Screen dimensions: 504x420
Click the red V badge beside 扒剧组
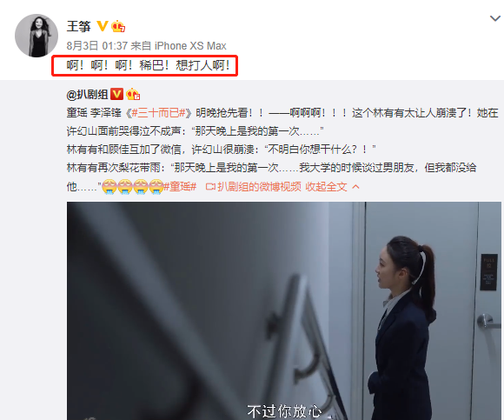coord(116,94)
